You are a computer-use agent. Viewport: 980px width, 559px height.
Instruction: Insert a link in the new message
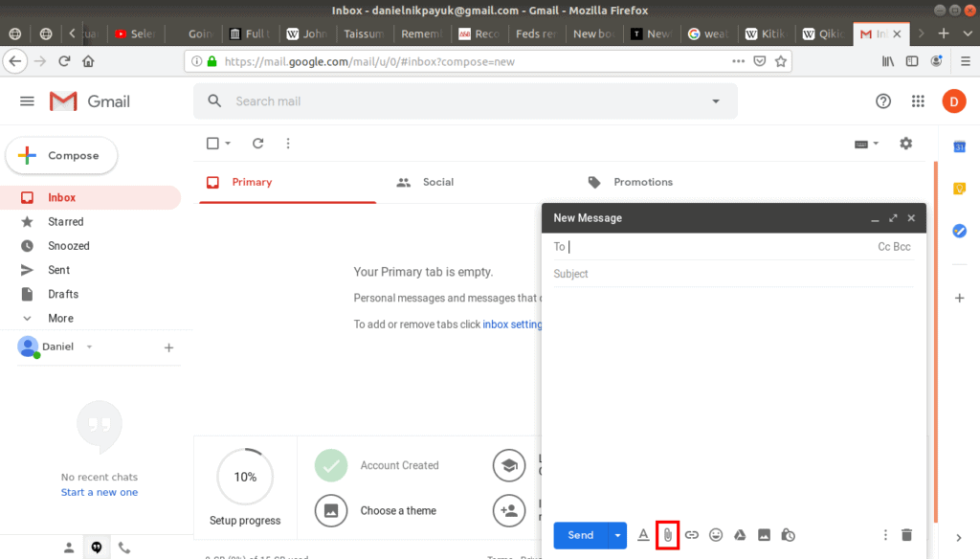(691, 535)
